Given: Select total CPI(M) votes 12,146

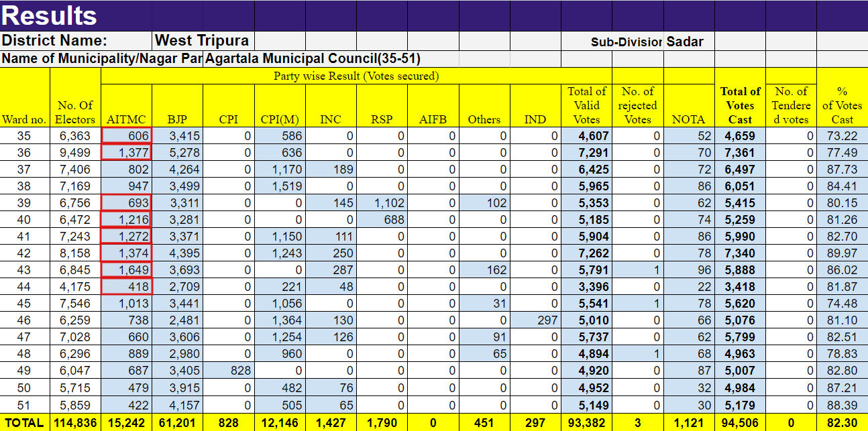Looking at the screenshot, I should [280, 422].
